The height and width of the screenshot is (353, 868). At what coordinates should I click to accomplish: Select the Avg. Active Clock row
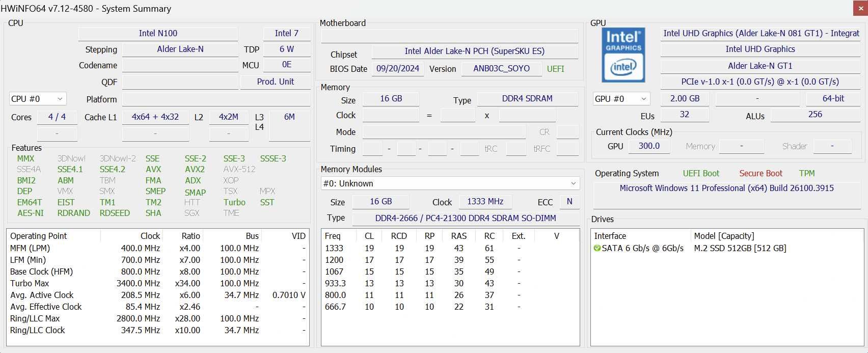tap(158, 295)
